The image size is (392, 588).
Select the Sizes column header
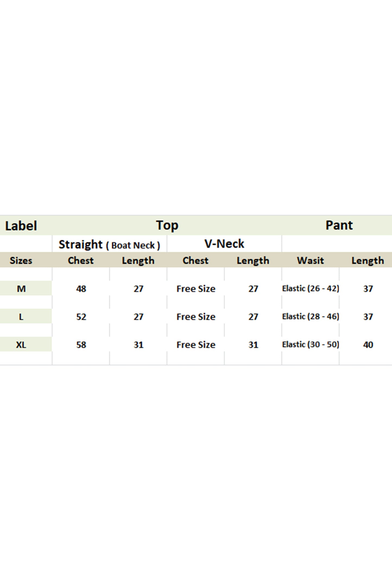pos(21,260)
